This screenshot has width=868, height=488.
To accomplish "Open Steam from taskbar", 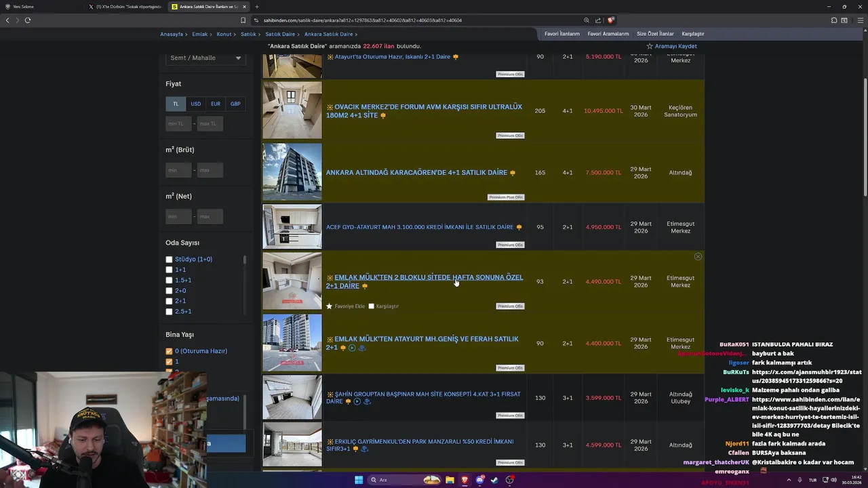I will click(x=494, y=480).
